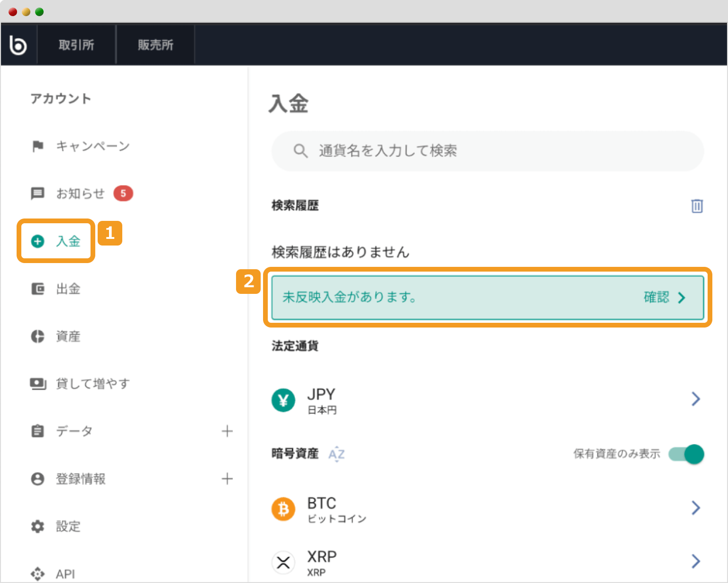
Task: Clear search history with the trash icon
Action: click(696, 206)
